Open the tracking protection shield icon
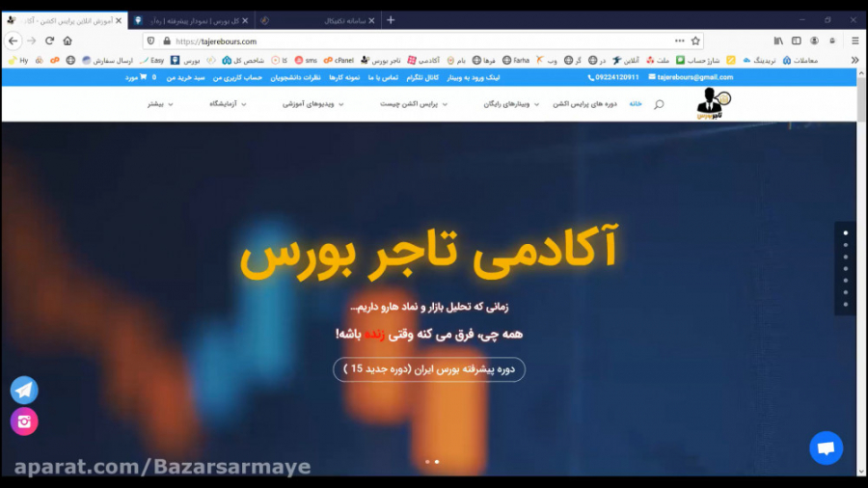 click(150, 41)
